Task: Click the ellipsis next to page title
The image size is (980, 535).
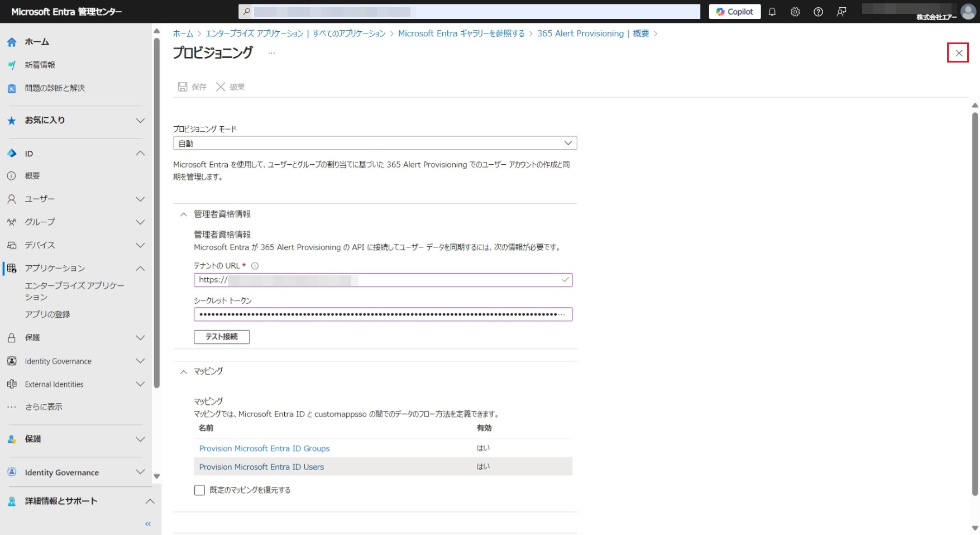Action: coord(271,53)
